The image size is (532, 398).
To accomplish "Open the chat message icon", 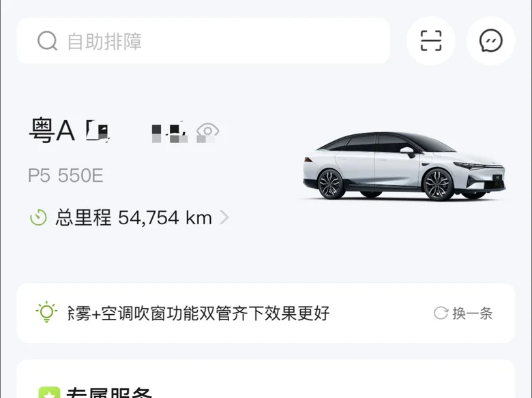I will click(490, 41).
